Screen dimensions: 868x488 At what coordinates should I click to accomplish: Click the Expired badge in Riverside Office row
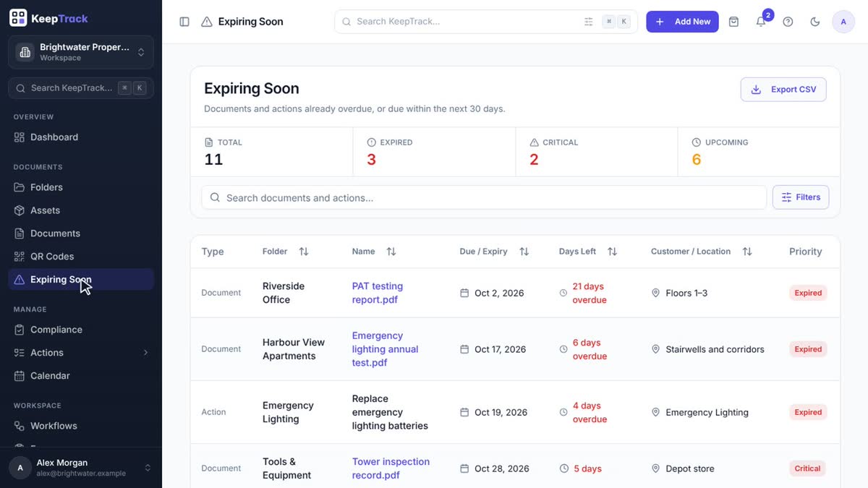tap(808, 293)
